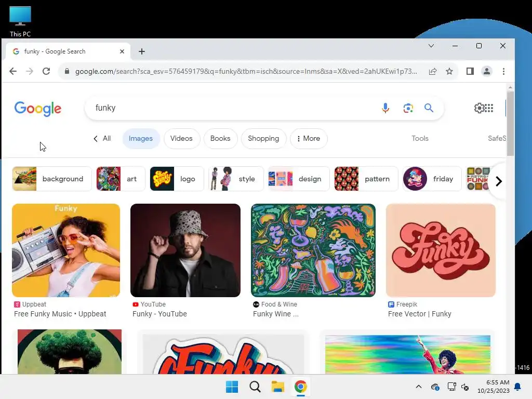Reload the Google search page

pos(46,71)
